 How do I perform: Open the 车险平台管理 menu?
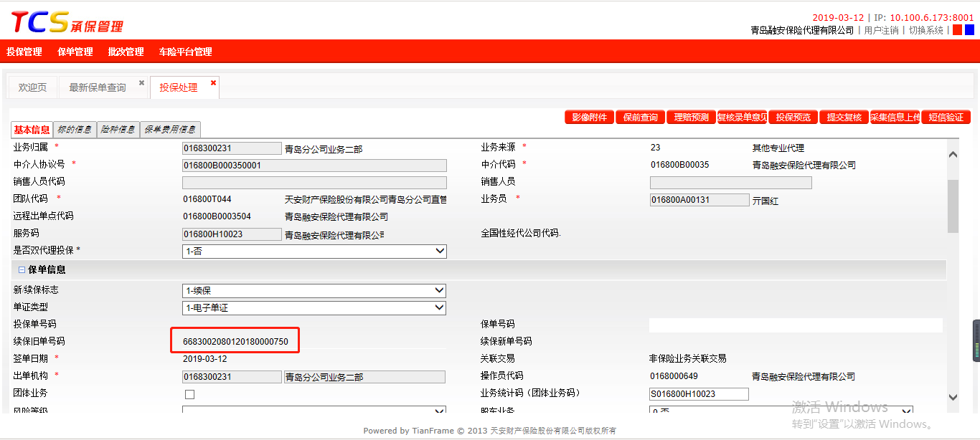point(185,52)
